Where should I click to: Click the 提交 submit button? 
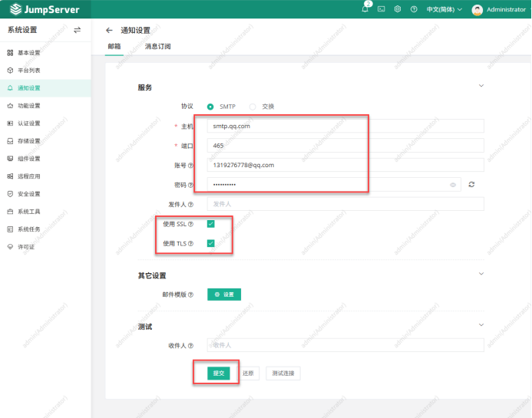[x=219, y=374]
